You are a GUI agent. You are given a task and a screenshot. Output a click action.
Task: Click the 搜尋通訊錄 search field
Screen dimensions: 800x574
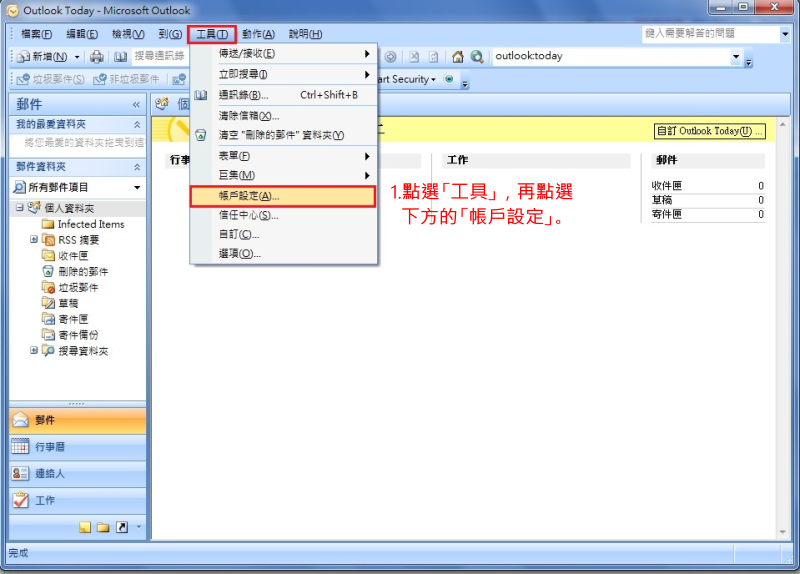pyautogui.click(x=160, y=56)
